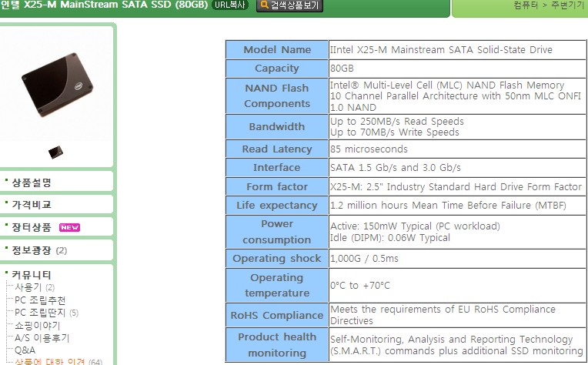Click 'Active: 150mW Typical' text
This screenshot has height=365, width=588.
click(415, 226)
